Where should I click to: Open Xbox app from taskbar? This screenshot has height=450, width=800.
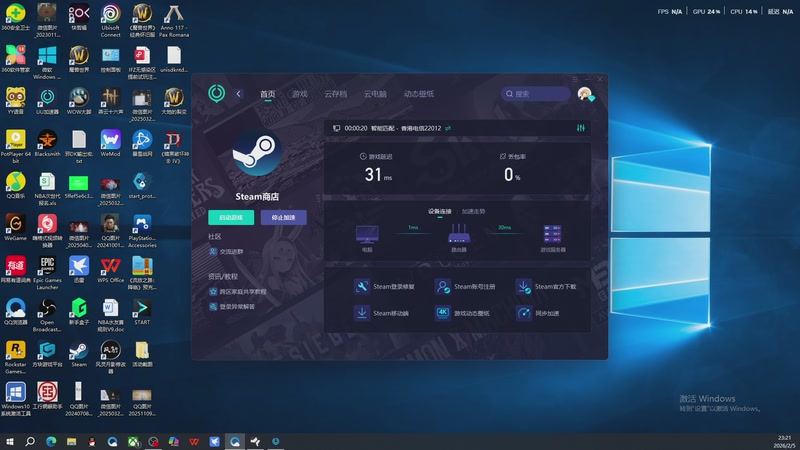pos(133,441)
